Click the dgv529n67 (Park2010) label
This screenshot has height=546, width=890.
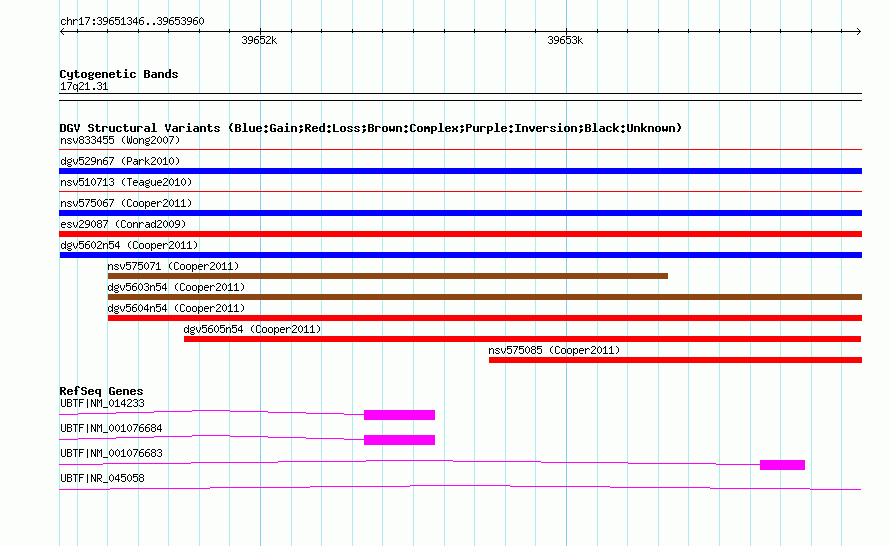coord(120,161)
